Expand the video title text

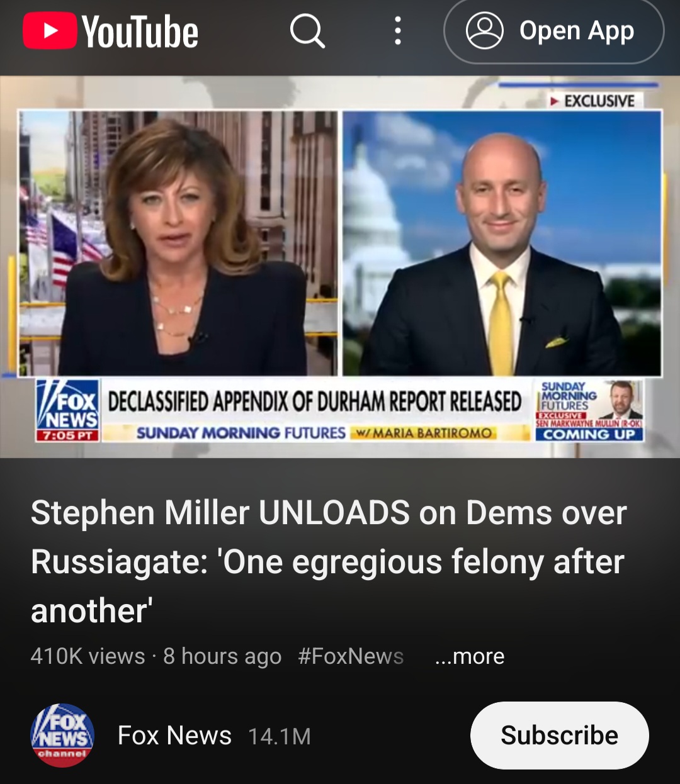(328, 561)
